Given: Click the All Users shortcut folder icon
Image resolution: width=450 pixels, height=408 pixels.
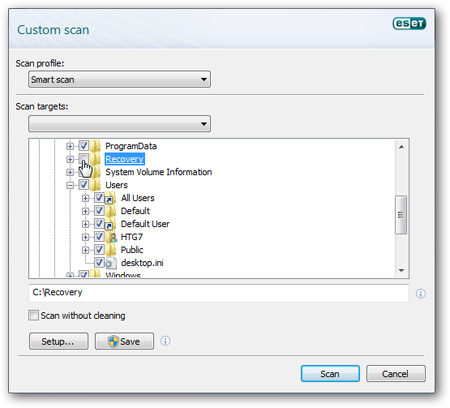Looking at the screenshot, I should 110,198.
